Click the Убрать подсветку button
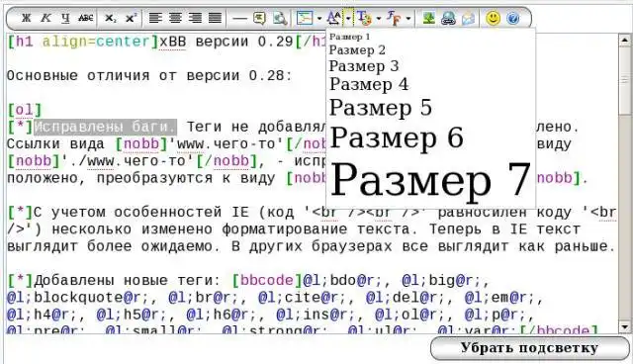 pyautogui.click(x=530, y=348)
